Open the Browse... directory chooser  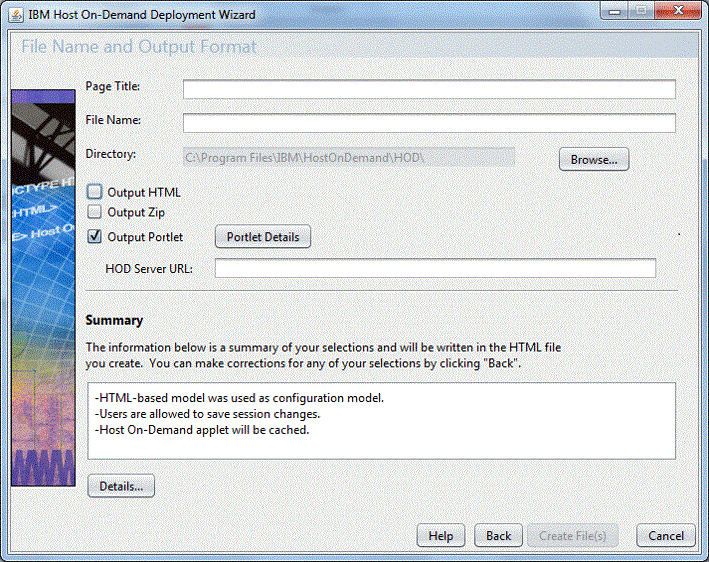tap(594, 160)
